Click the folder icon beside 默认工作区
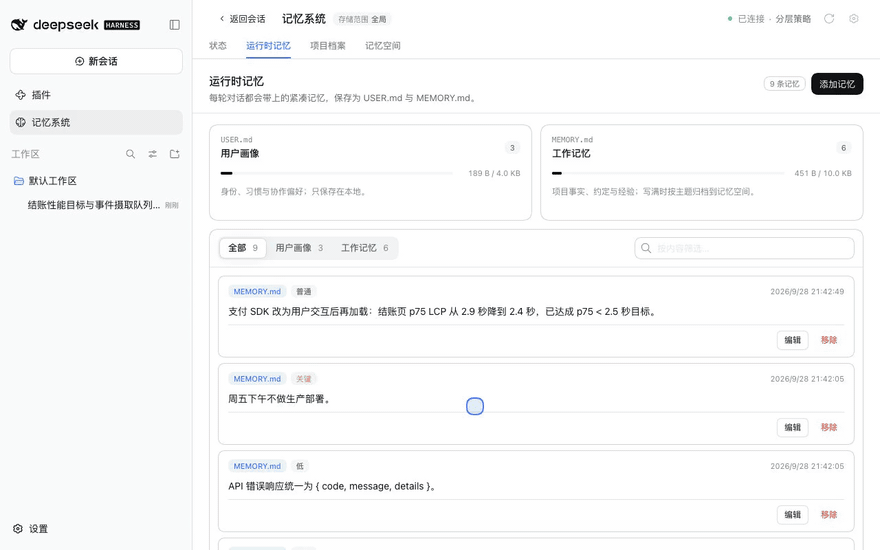 pyautogui.click(x=19, y=181)
